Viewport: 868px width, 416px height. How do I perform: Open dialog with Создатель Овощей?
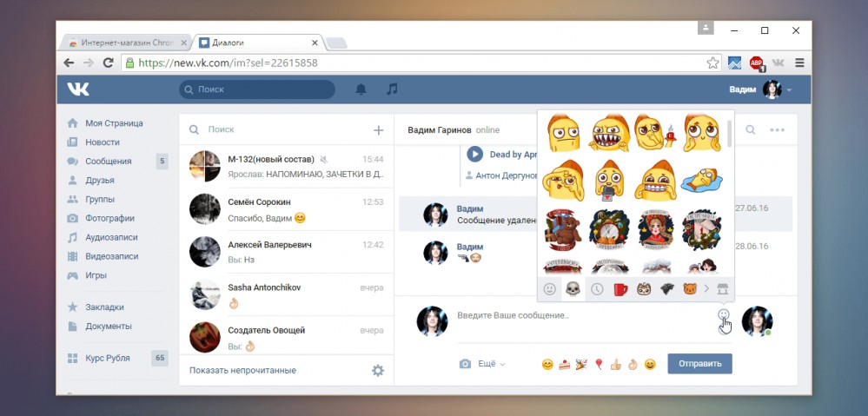tap(286, 335)
